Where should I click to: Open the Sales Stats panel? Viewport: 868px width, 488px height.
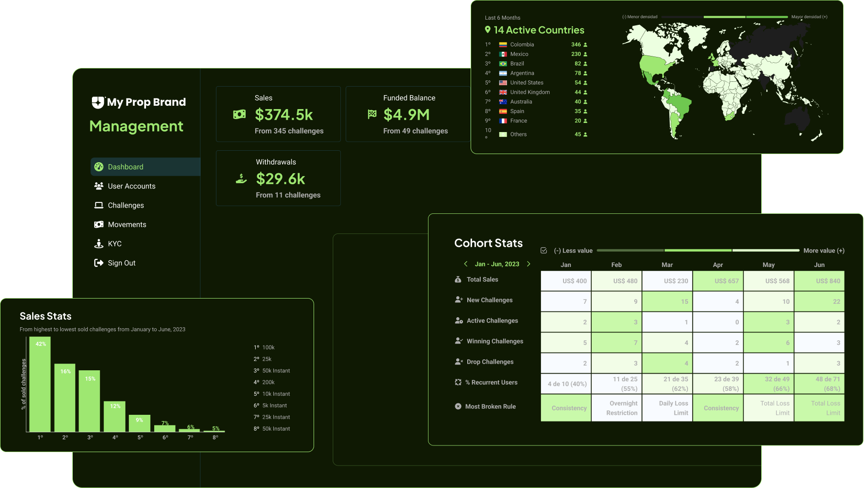(45, 316)
